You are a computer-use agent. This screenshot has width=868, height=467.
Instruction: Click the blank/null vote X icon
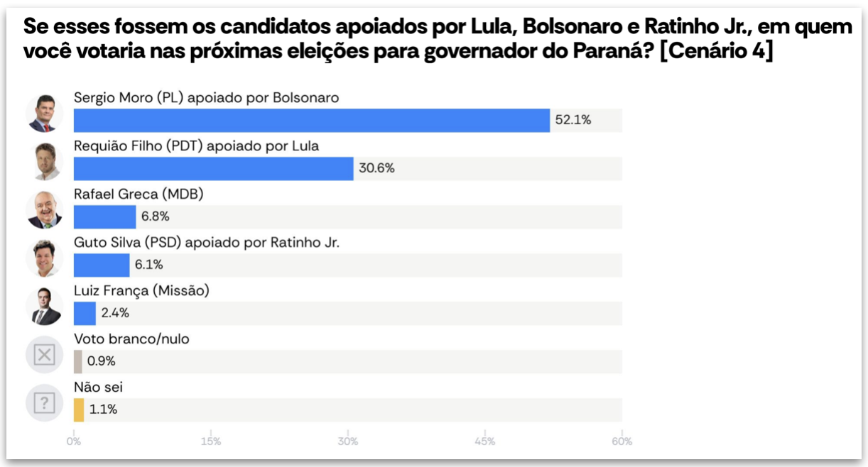pos(44,355)
